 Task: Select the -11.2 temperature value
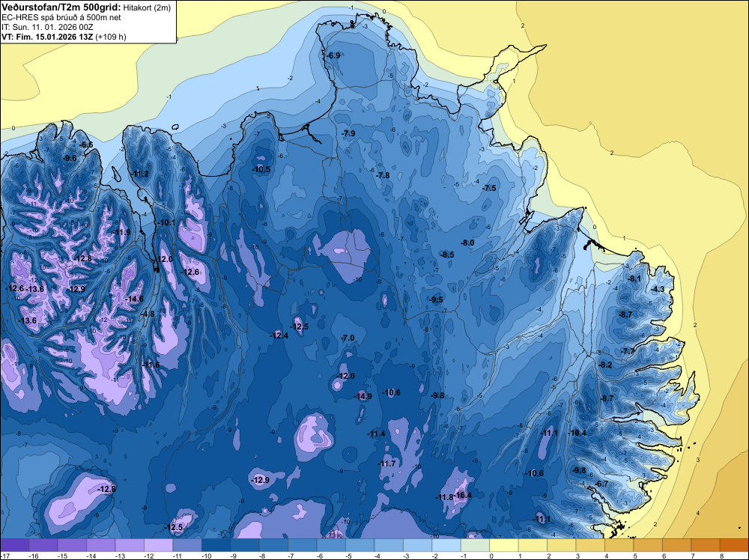pyautogui.click(x=140, y=174)
